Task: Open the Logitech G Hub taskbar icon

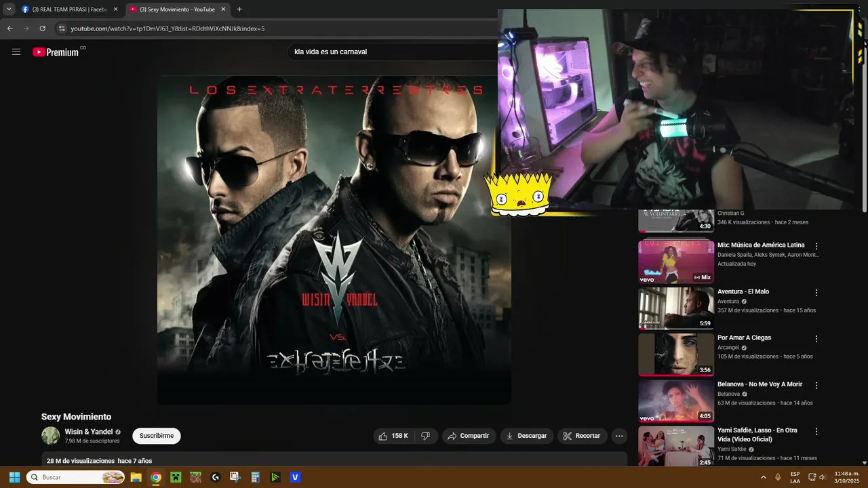Action: tap(216, 477)
